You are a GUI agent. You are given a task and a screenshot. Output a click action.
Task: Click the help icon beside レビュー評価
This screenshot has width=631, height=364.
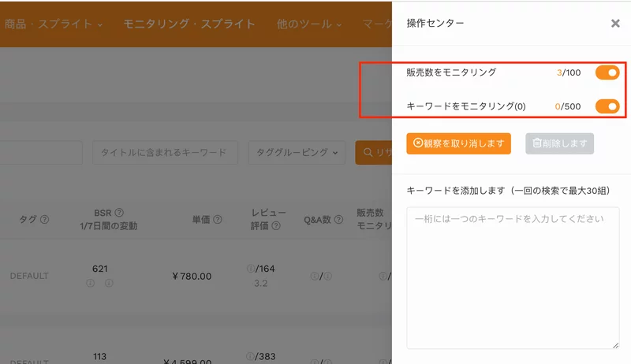pos(275,226)
